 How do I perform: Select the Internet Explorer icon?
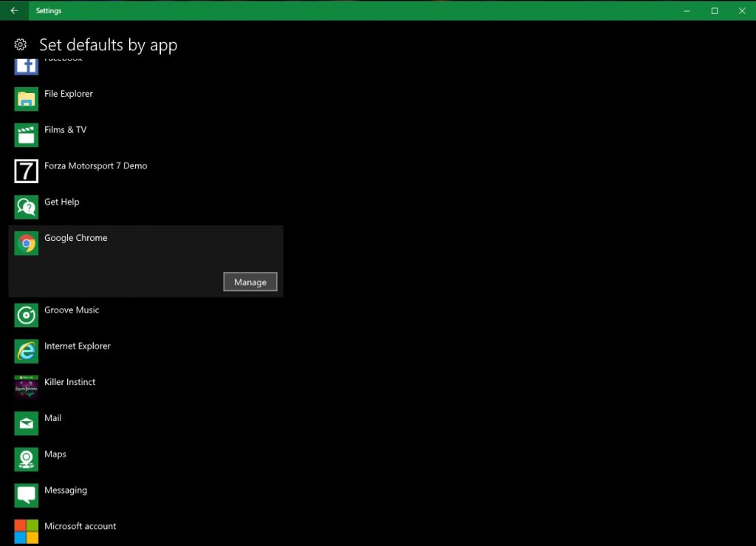[26, 351]
